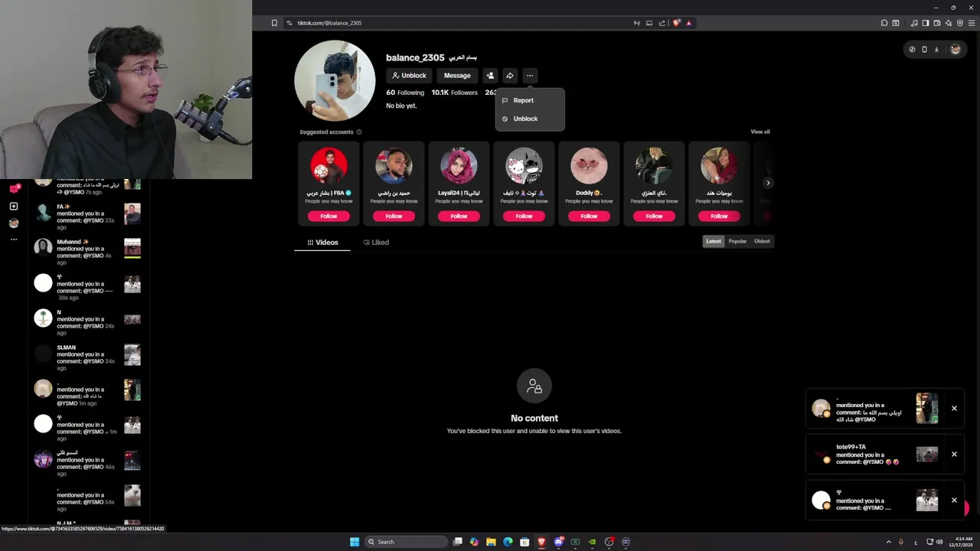Viewport: 980px width, 551px height.
Task: Select the Oldest sort option
Action: (x=762, y=241)
